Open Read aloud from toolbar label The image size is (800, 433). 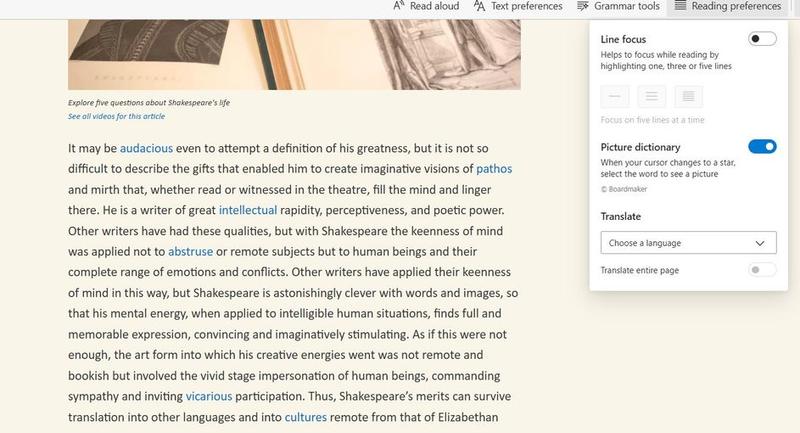pyautogui.click(x=434, y=6)
